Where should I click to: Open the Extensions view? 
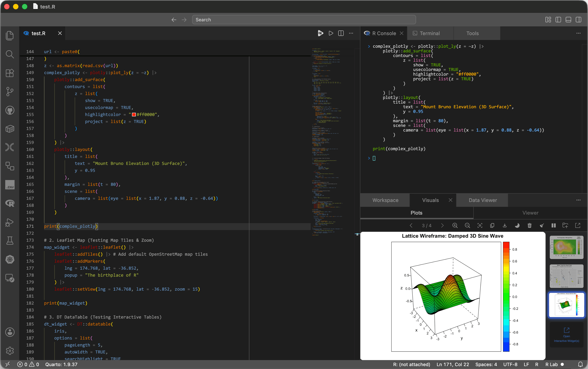pos(10,73)
